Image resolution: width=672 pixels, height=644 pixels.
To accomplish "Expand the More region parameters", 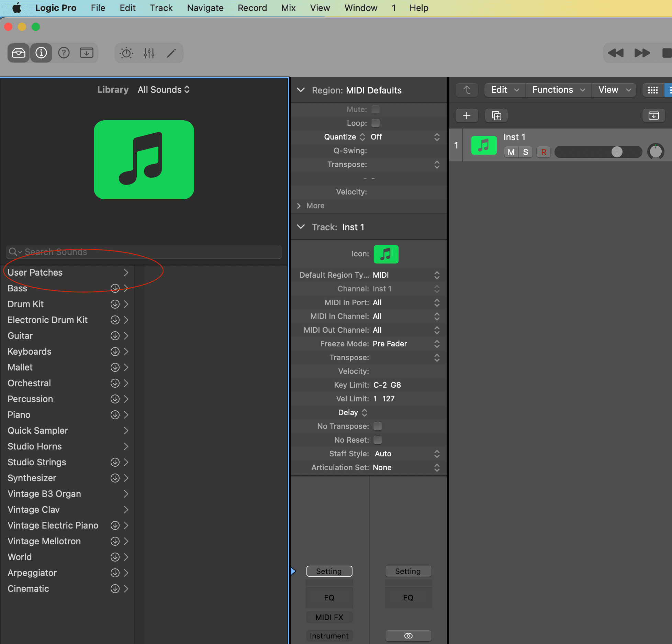I will pos(299,206).
